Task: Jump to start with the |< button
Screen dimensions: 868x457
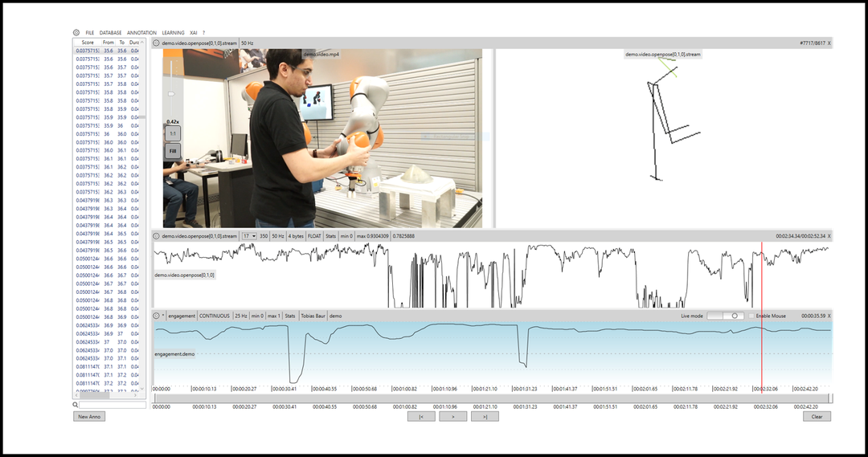Action: point(421,417)
